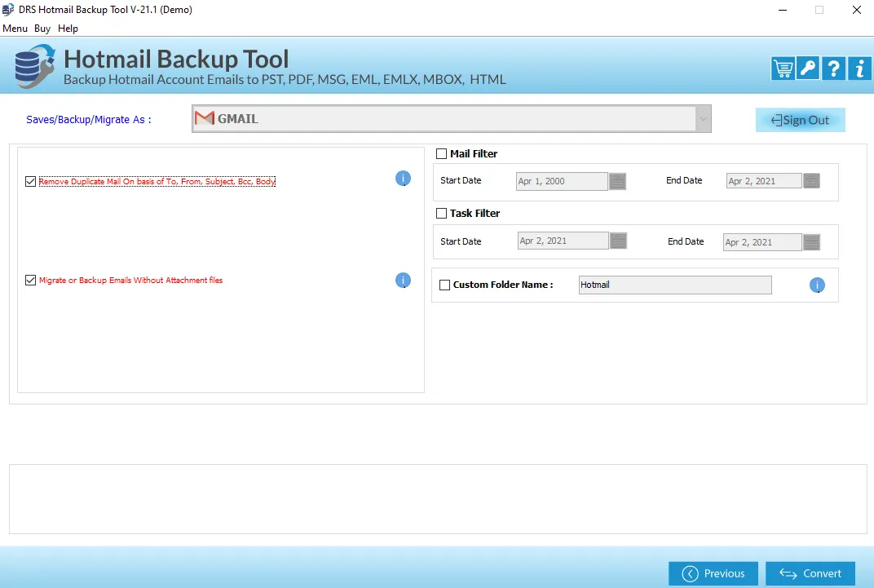874x588 pixels.
Task: Close the DRS Hotmail Backup Tool window
Action: coord(857,10)
